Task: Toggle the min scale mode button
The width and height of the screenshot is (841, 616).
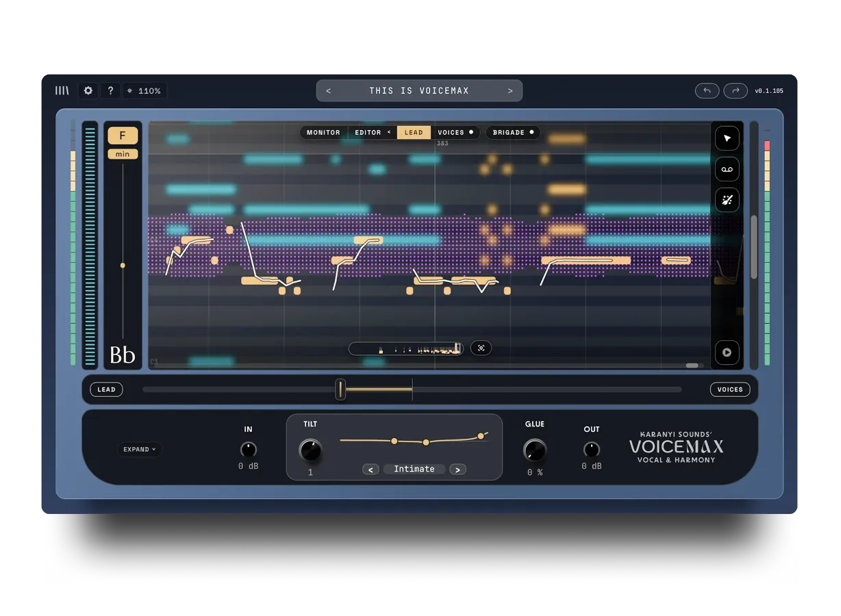Action: pyautogui.click(x=123, y=154)
